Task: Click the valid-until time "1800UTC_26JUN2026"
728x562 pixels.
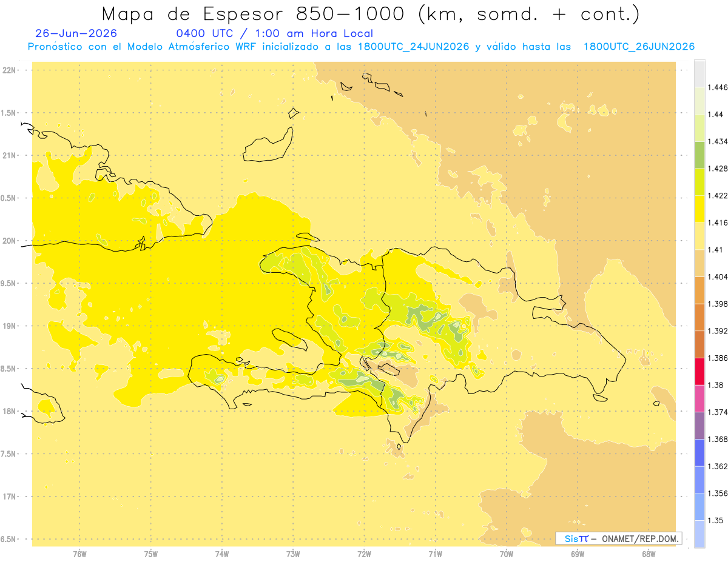Action: tap(639, 47)
